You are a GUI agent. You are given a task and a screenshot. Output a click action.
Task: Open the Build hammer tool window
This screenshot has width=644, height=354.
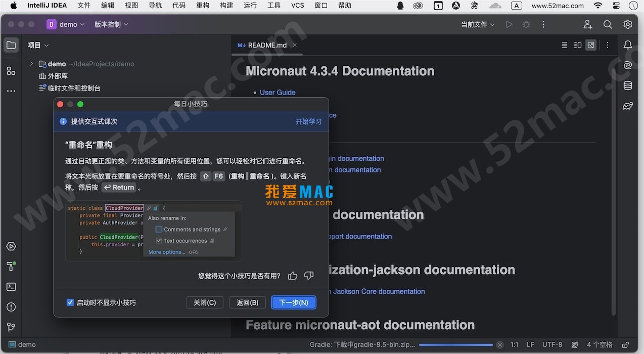coord(11,267)
